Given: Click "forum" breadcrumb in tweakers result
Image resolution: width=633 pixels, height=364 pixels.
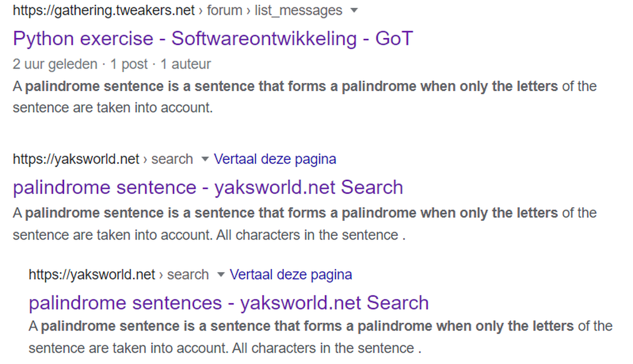Looking at the screenshot, I should pyautogui.click(x=224, y=10).
